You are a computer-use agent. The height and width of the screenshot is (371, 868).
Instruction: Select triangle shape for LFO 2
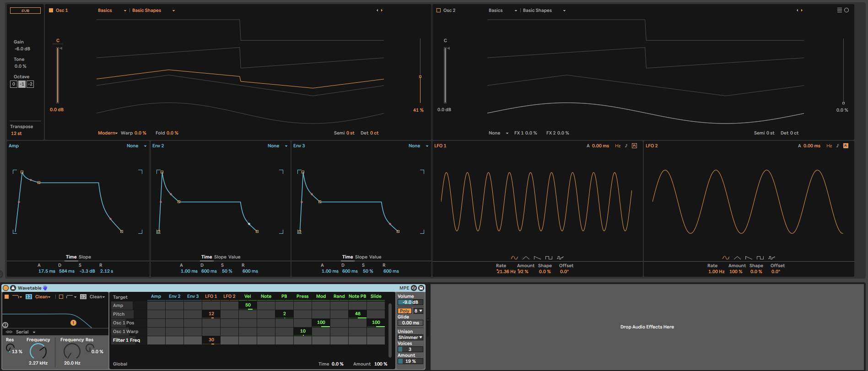[737, 258]
